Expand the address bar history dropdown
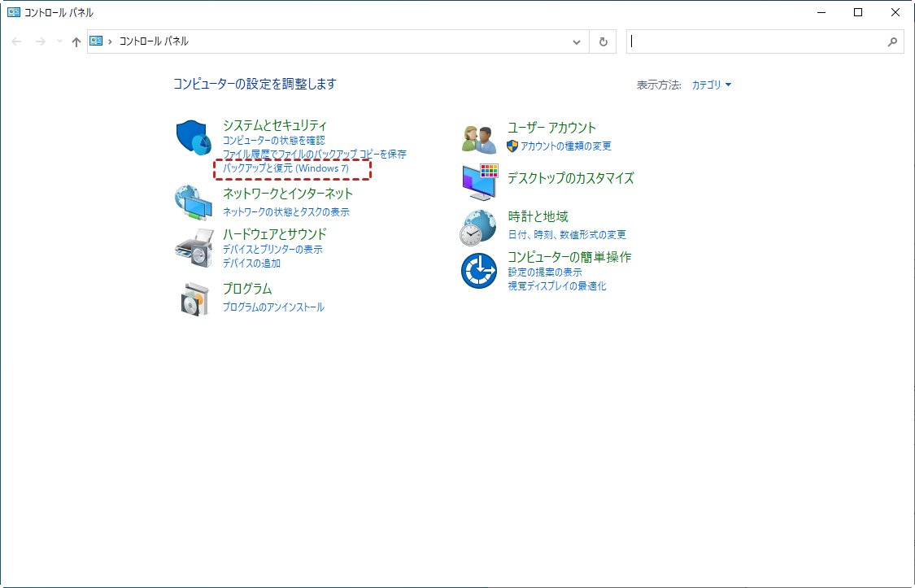 577,41
